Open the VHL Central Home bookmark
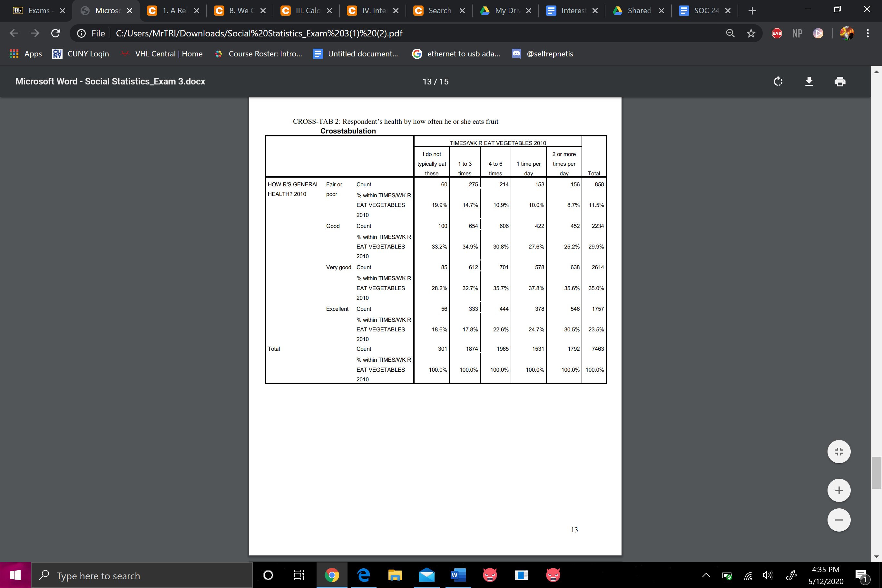882x588 pixels. 161,54
